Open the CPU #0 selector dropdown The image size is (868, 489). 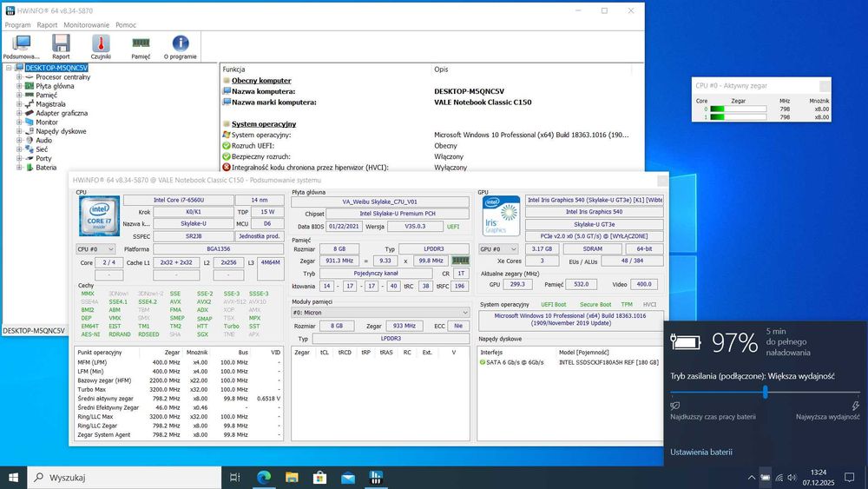[95, 249]
